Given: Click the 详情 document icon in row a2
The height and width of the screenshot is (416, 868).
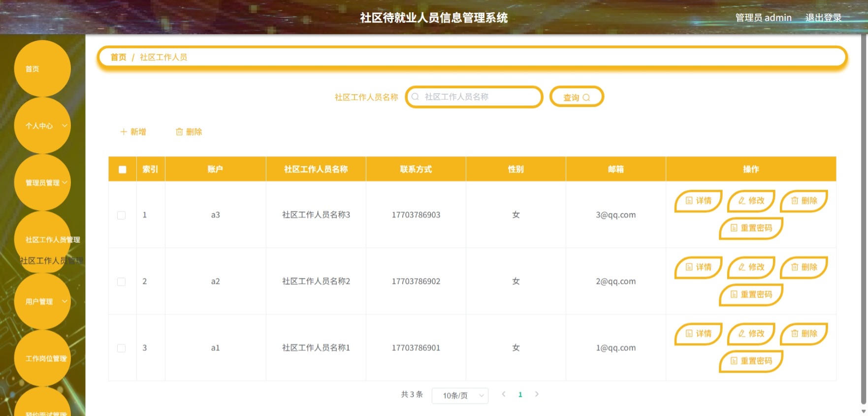Looking at the screenshot, I should (x=689, y=267).
